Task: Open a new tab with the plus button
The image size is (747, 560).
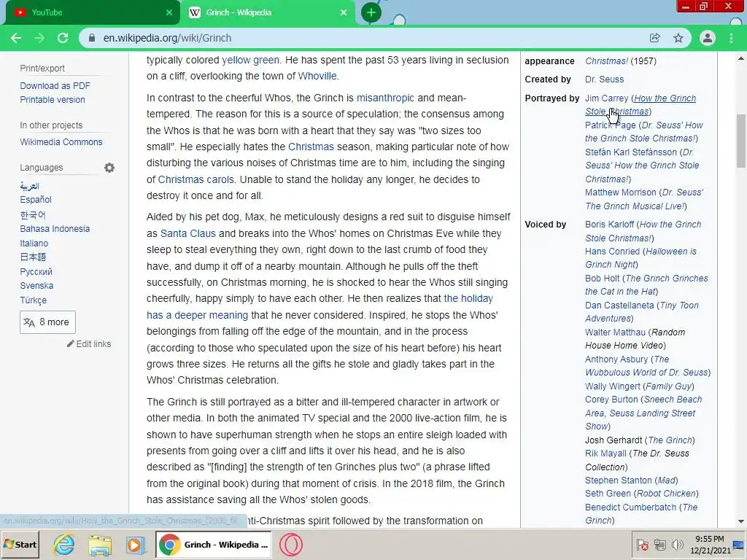Action: [371, 12]
